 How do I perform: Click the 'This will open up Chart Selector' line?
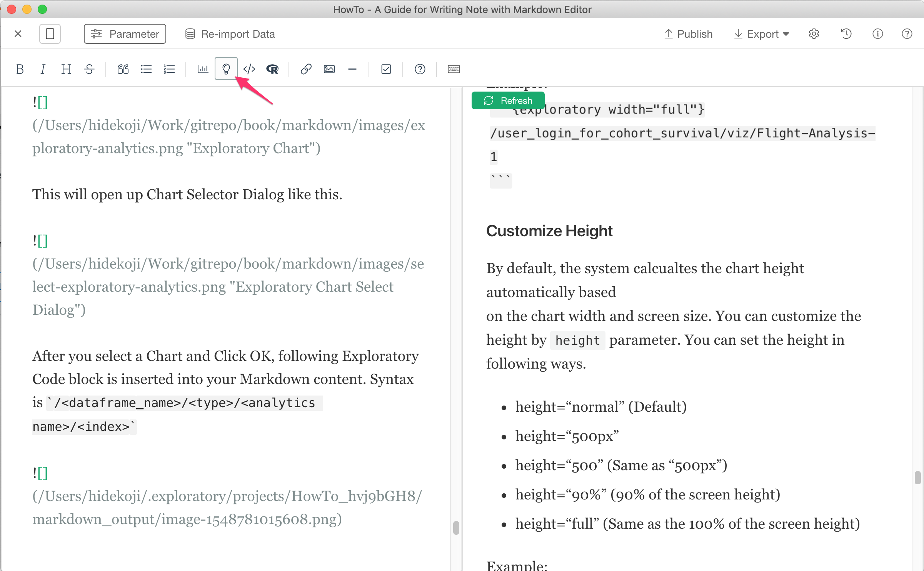(187, 194)
